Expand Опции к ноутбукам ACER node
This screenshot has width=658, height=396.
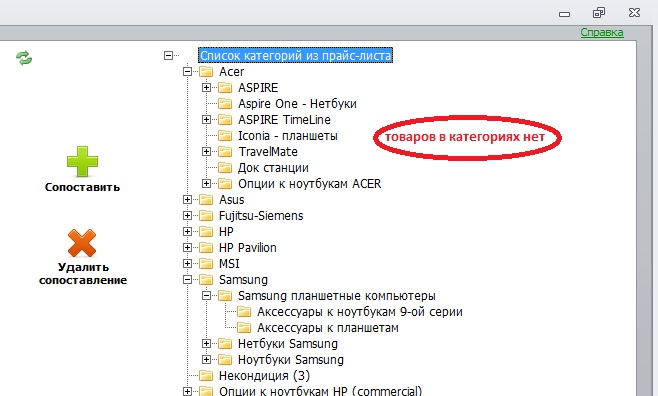[x=206, y=183]
